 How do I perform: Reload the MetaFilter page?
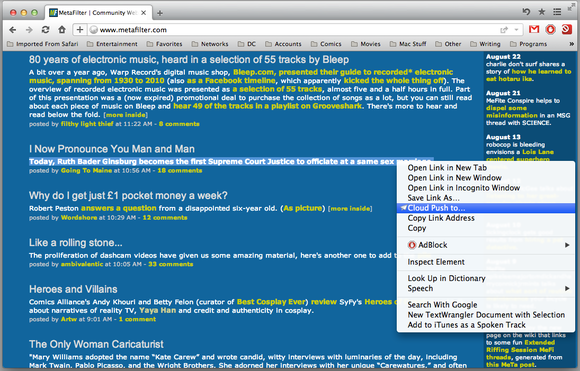[x=45, y=30]
